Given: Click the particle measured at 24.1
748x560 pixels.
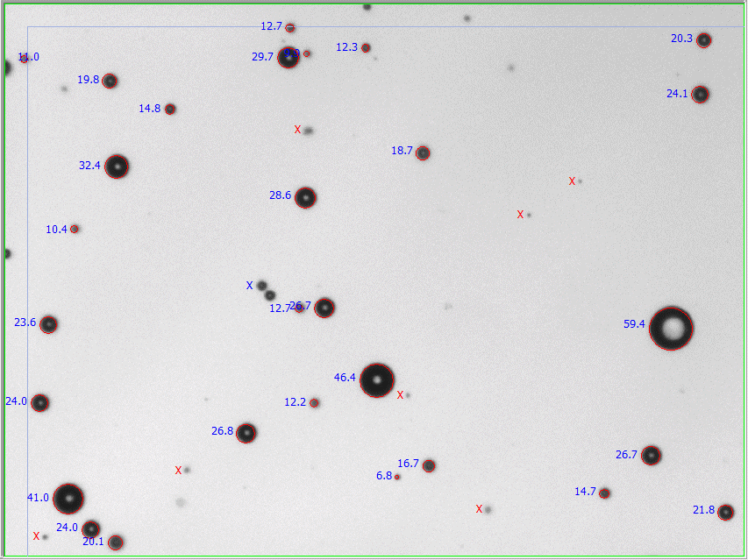Looking at the screenshot, I should (700, 94).
